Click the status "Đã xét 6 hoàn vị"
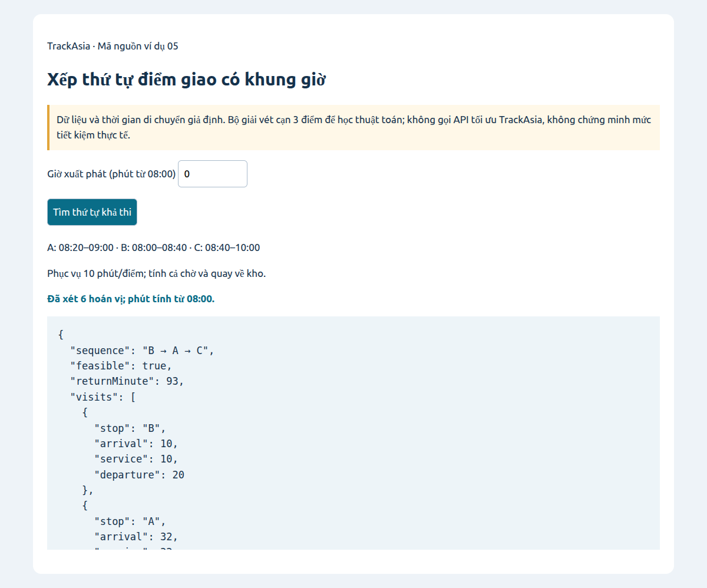 (131, 299)
